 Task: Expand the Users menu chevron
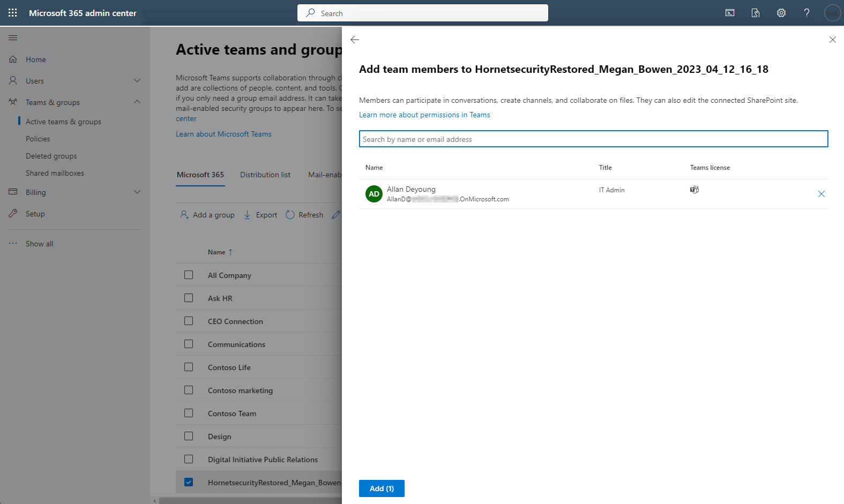tap(137, 81)
